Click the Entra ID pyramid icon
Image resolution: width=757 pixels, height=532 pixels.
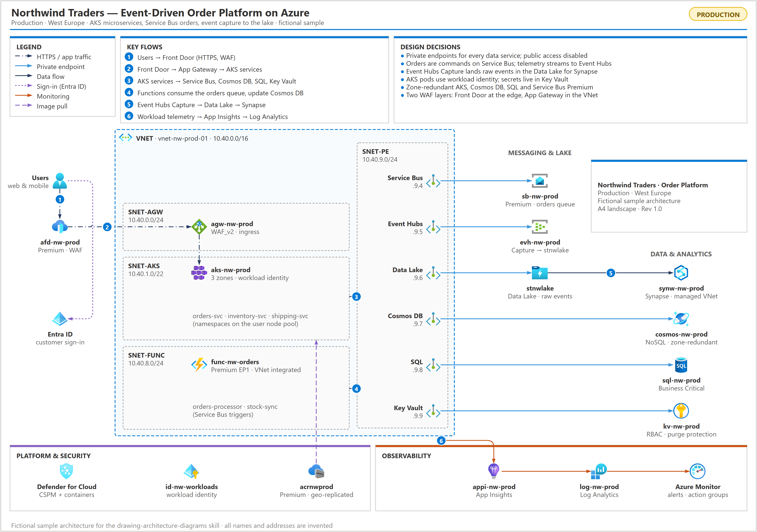[x=60, y=319]
